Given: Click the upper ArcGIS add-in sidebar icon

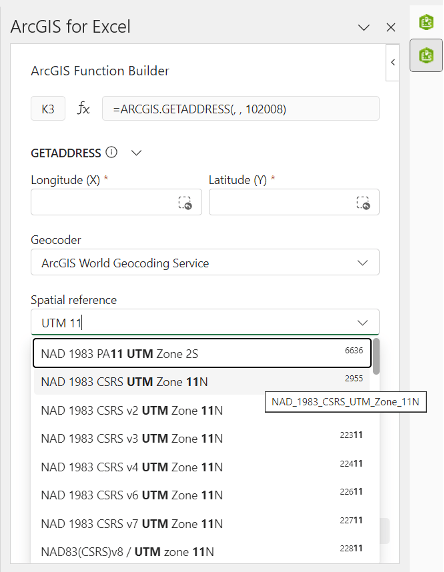Looking at the screenshot, I should pyautogui.click(x=426, y=22).
